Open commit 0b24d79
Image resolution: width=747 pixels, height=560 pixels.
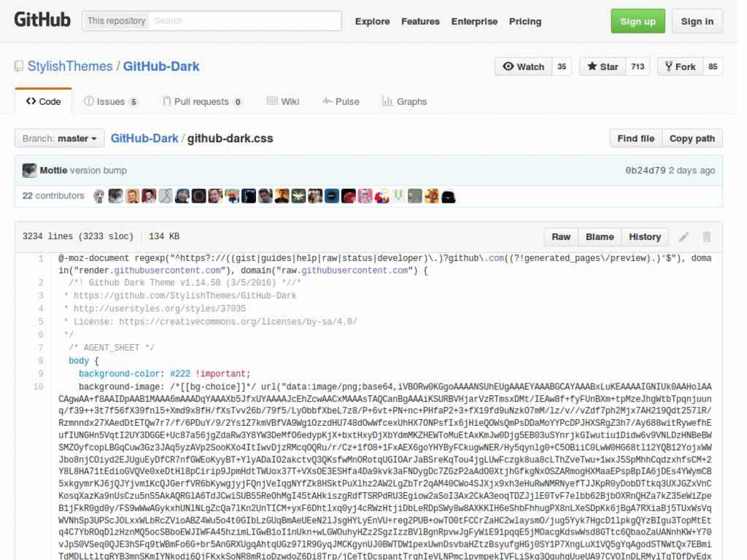[645, 171]
